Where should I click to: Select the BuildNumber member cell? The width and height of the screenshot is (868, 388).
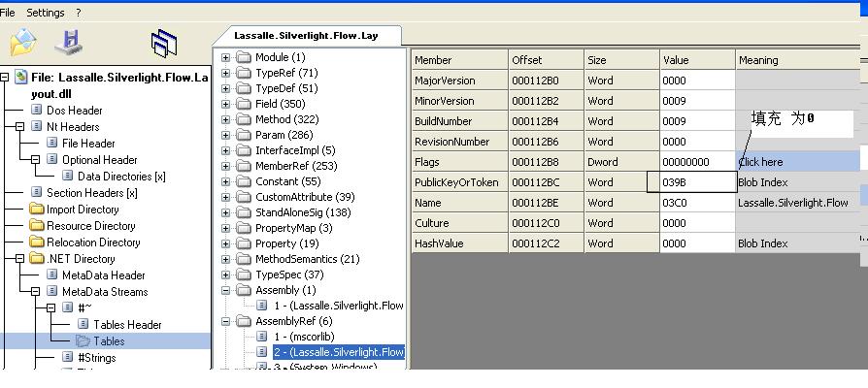tap(459, 121)
